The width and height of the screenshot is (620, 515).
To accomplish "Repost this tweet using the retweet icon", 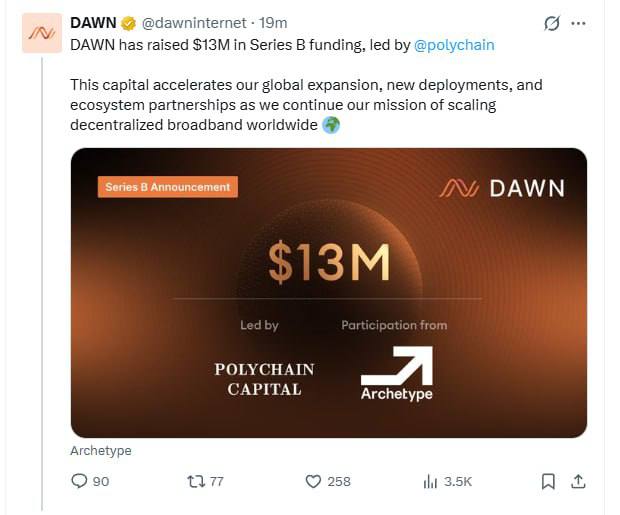I will [195, 481].
